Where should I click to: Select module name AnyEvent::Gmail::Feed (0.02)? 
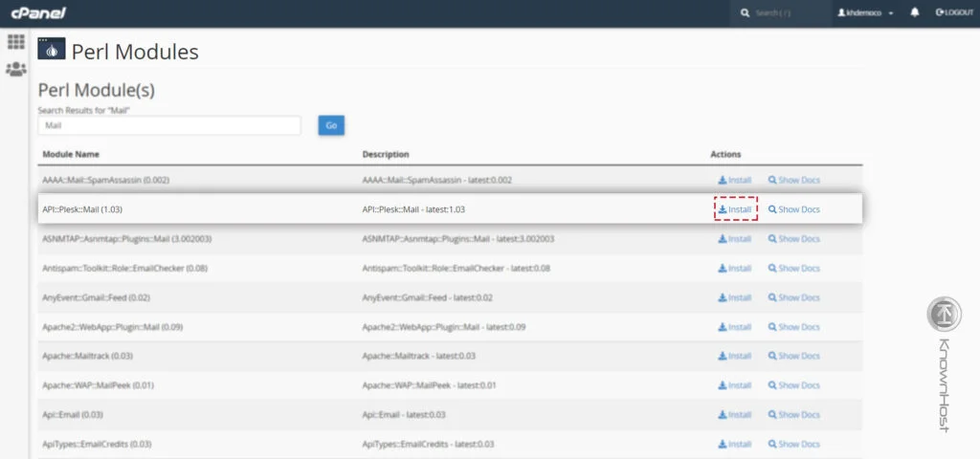[97, 297]
